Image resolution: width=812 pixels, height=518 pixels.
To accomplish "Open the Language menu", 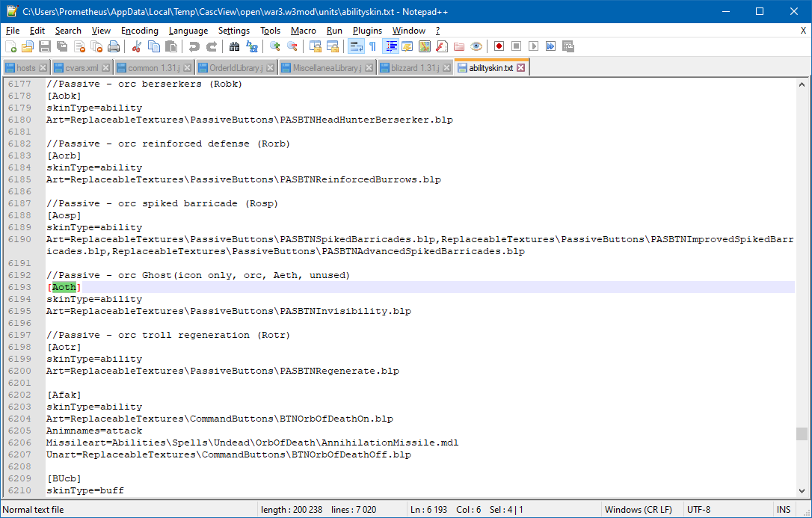I will (x=188, y=31).
